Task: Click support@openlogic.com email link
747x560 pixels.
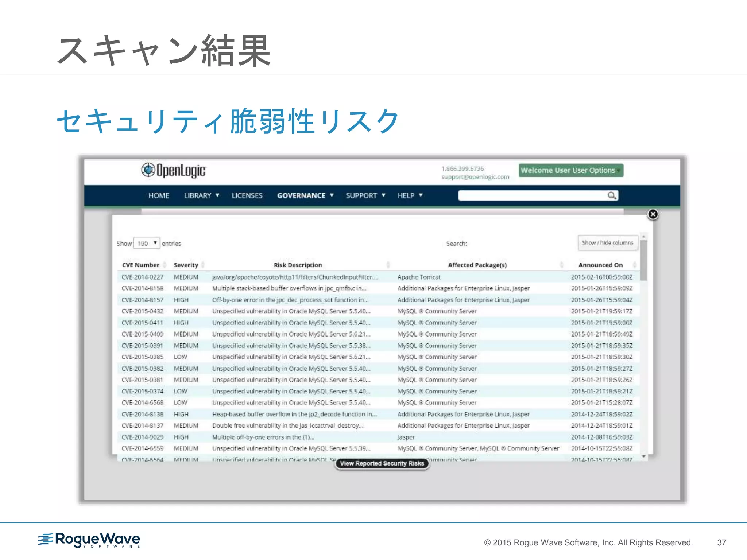Action: pos(475,177)
